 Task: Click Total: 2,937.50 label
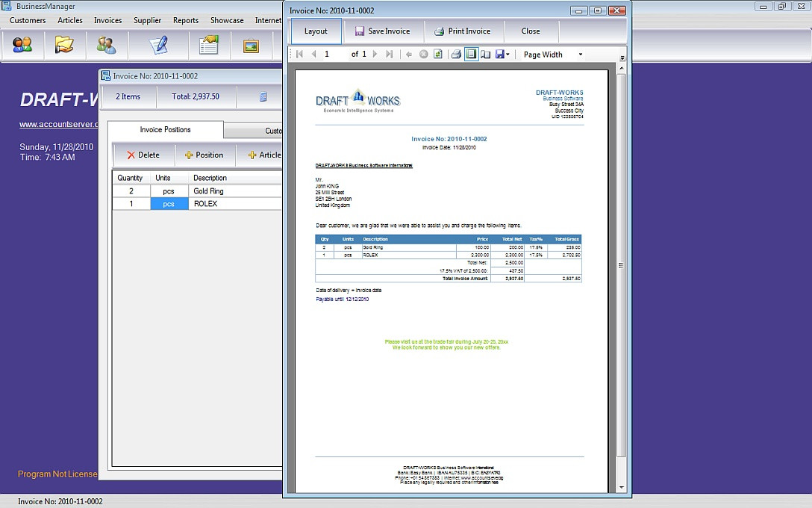[196, 96]
